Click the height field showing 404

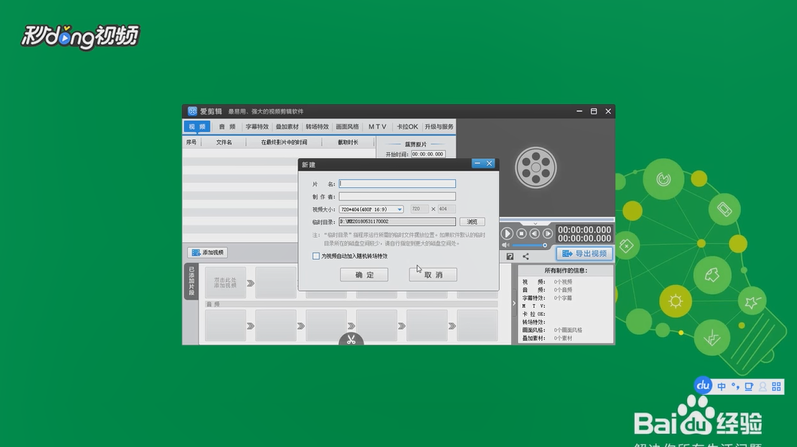446,209
